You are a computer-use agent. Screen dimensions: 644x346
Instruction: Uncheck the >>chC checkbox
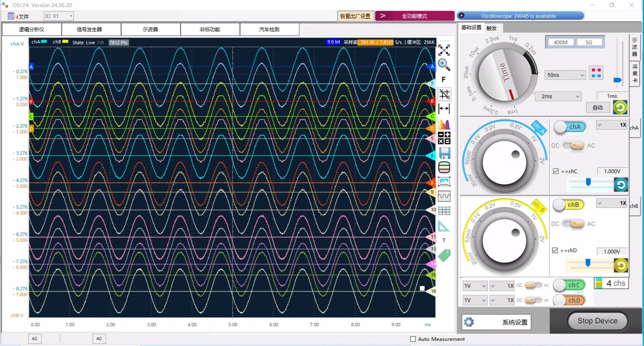pos(556,171)
